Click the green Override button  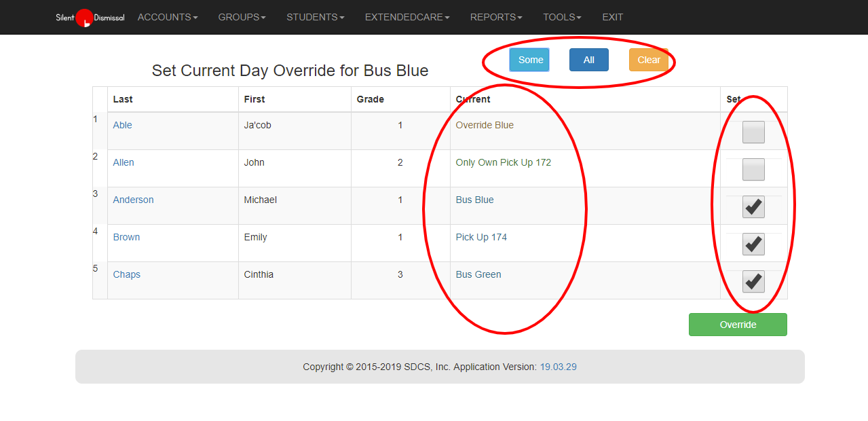pyautogui.click(x=738, y=325)
